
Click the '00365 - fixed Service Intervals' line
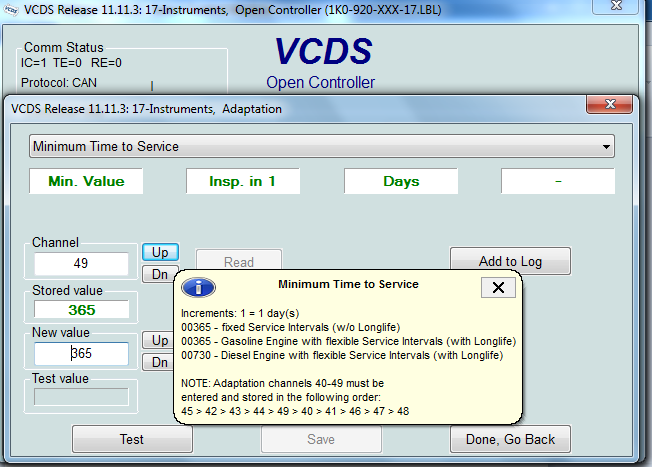point(290,327)
